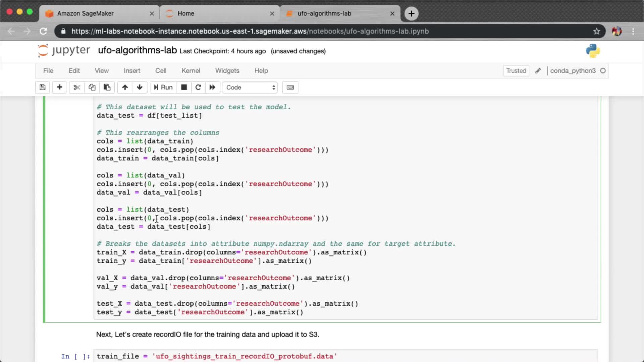
Task: Click the save and checkpoint icon
Action: coord(43,87)
